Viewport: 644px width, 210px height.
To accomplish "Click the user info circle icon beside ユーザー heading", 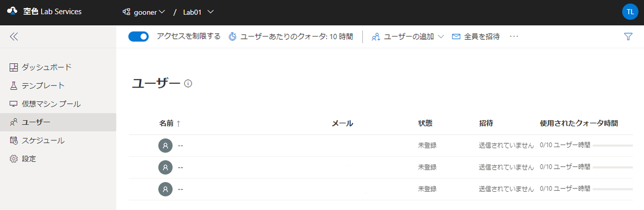I will click(188, 83).
